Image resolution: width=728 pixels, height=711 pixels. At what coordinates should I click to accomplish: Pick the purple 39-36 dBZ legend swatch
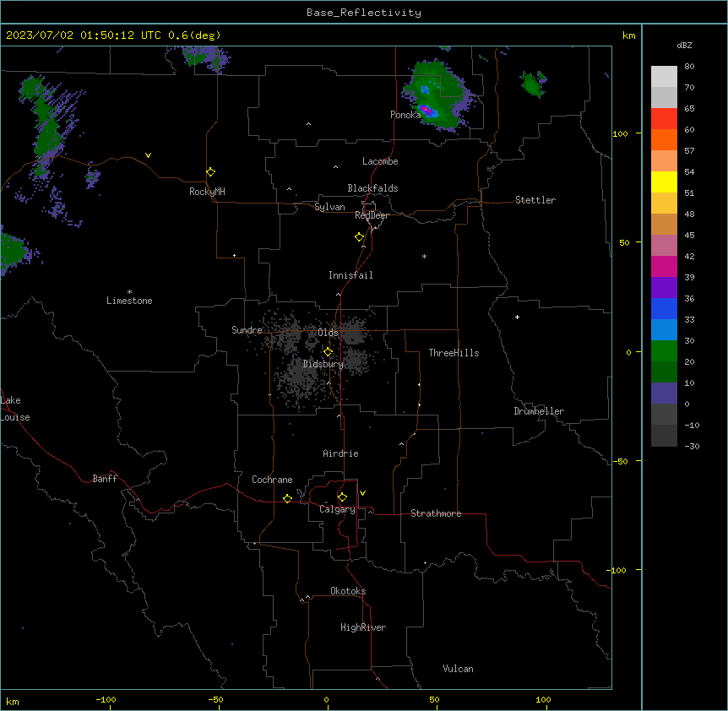click(x=664, y=288)
